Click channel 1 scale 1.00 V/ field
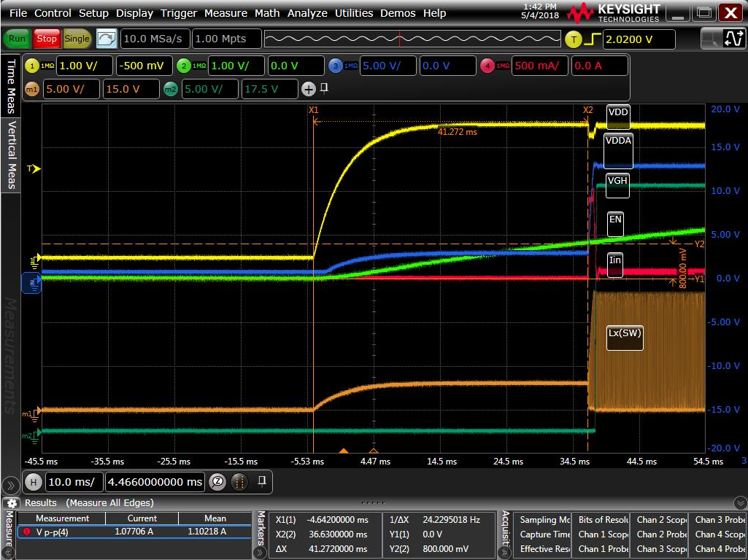Screen dimensions: 748x560 point(85,66)
